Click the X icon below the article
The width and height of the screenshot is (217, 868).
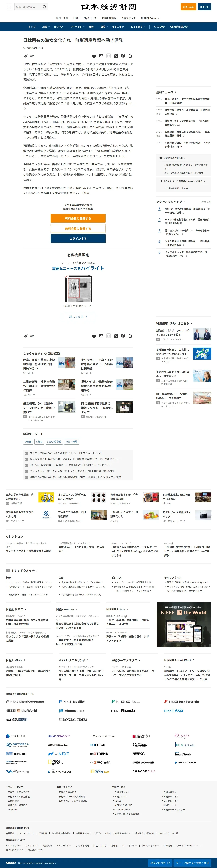coord(116,336)
